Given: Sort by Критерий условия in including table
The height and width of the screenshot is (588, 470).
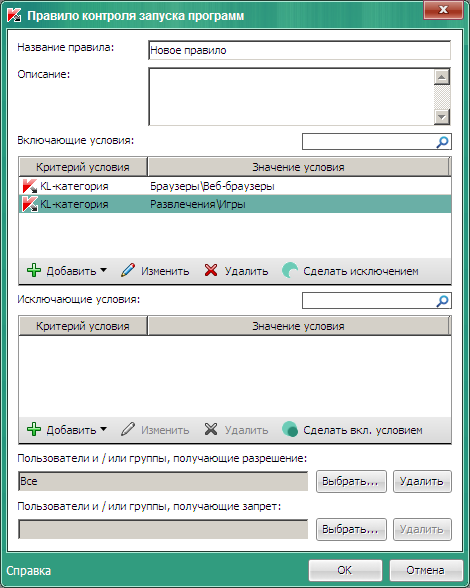Looking at the screenshot, I should point(83,167).
